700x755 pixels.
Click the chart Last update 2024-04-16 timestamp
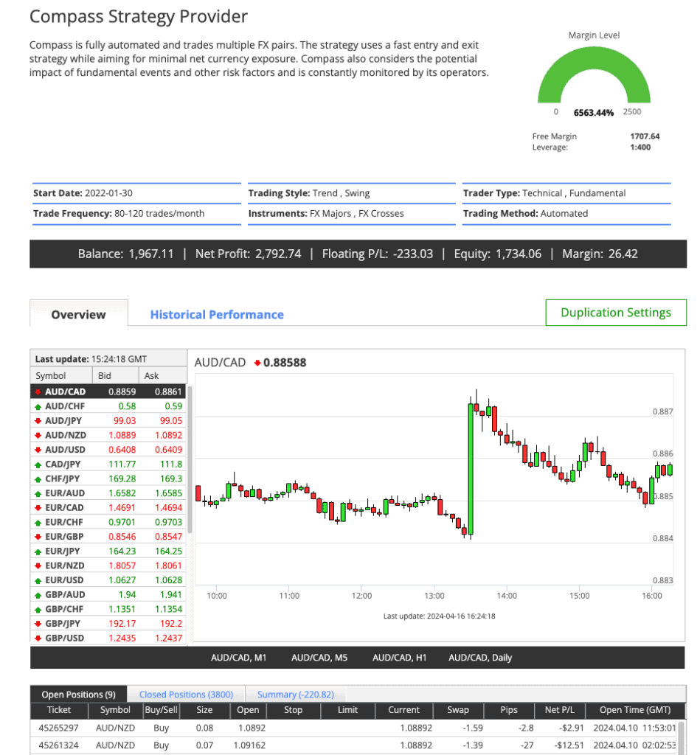pos(439,616)
